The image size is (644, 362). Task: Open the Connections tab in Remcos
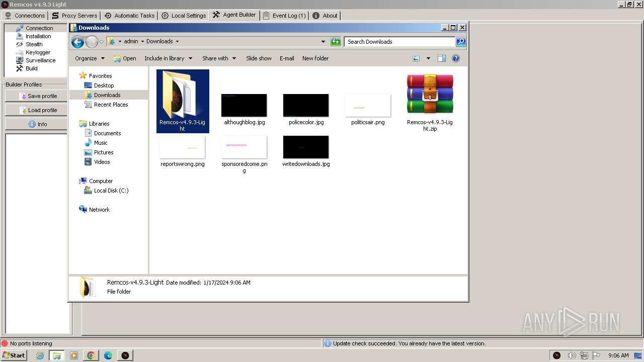click(25, 16)
